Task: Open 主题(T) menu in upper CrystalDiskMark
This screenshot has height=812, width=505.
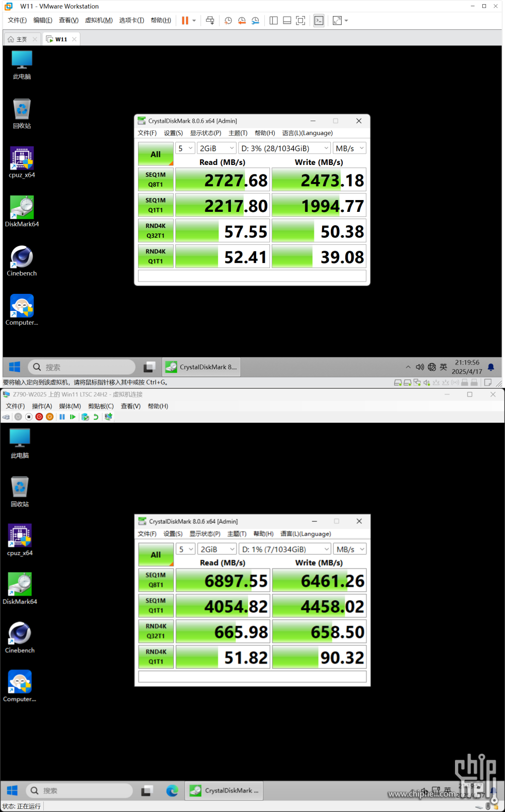Action: (x=238, y=133)
